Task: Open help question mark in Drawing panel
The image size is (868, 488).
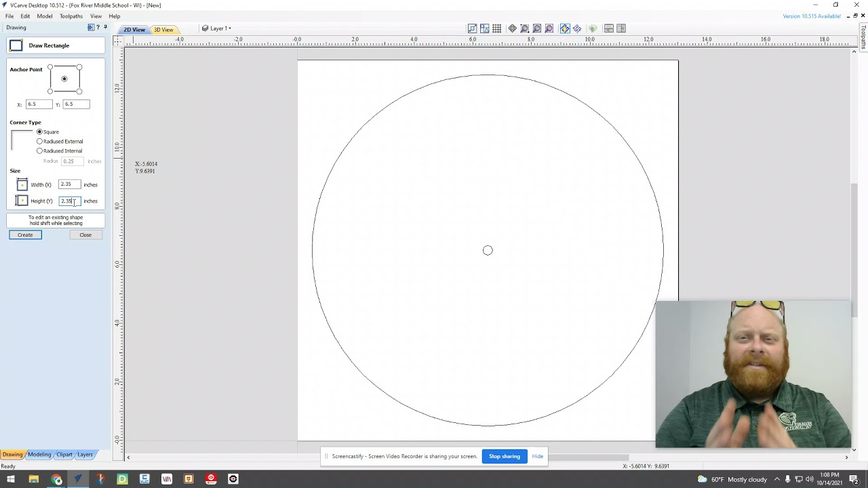Action: 98,27
